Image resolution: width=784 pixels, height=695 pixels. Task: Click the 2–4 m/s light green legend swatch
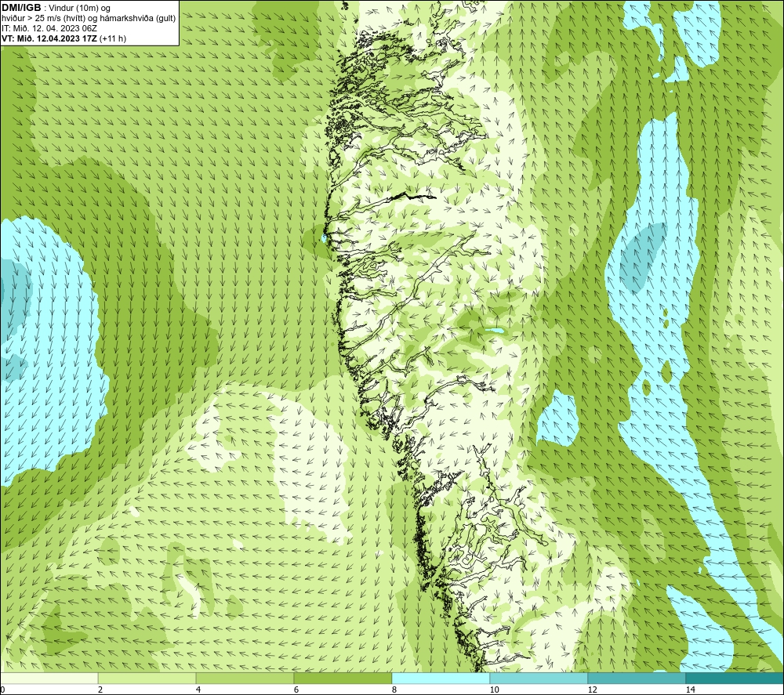[x=147, y=678]
